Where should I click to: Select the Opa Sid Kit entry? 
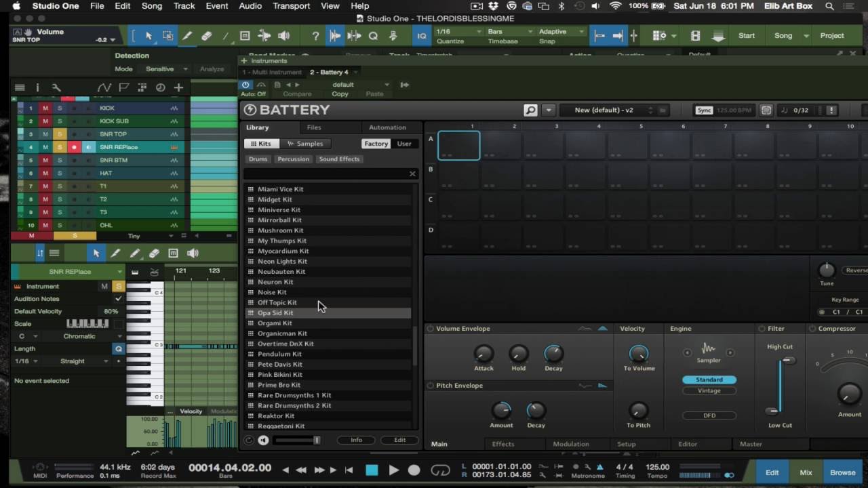328,313
